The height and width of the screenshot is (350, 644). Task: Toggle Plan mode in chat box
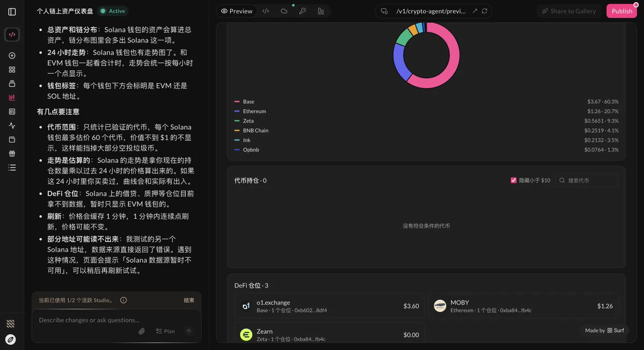point(165,331)
